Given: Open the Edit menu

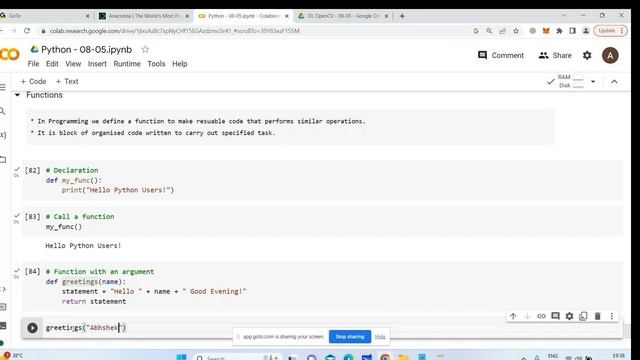Looking at the screenshot, I should [52, 64].
